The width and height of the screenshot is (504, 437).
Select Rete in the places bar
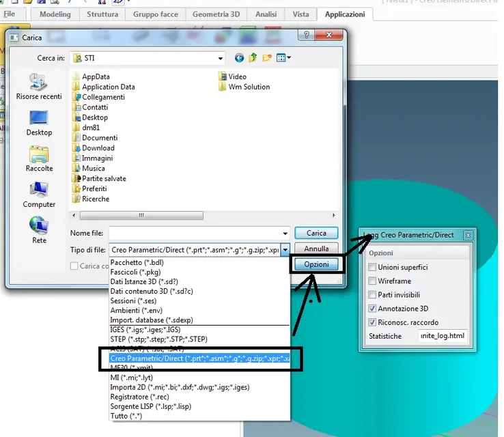click(x=39, y=230)
